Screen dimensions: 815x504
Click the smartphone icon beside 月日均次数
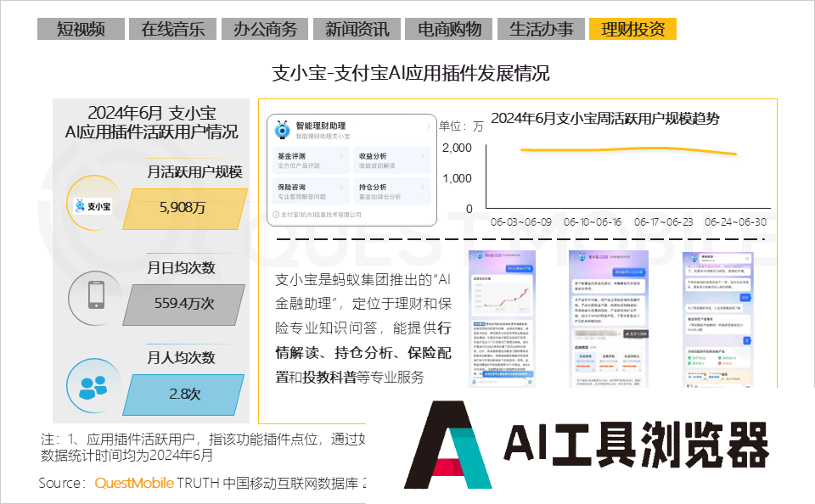click(x=96, y=294)
